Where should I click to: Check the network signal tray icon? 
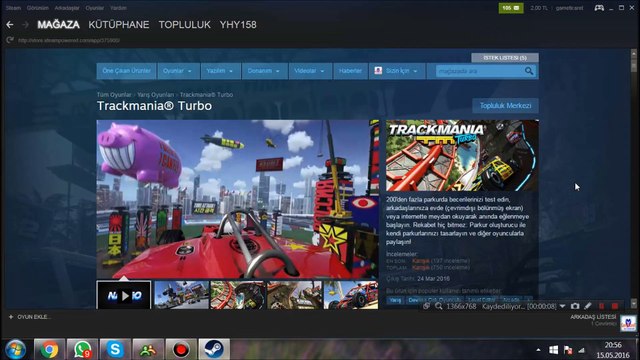[581, 350]
